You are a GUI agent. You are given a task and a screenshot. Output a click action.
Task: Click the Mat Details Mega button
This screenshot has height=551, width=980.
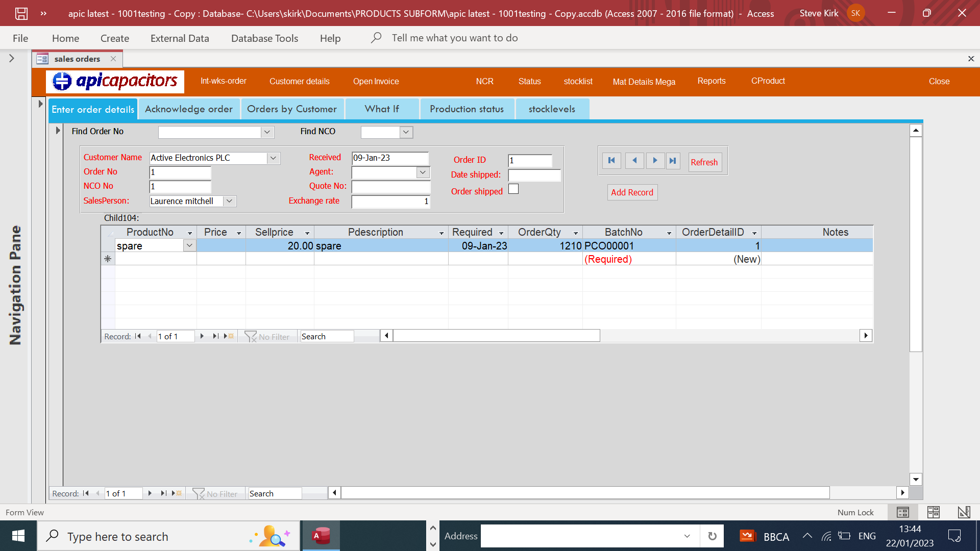click(644, 82)
